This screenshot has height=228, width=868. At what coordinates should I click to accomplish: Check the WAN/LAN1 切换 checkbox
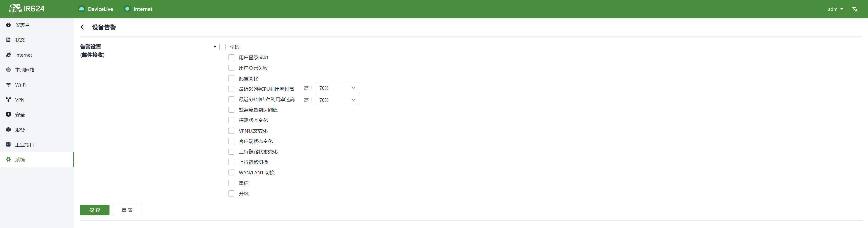[231, 173]
